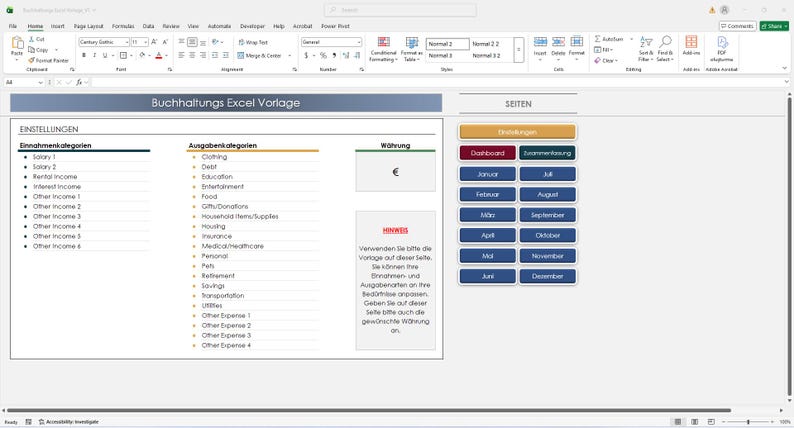Apply the Borders icon
794x428 pixels.
click(x=123, y=55)
